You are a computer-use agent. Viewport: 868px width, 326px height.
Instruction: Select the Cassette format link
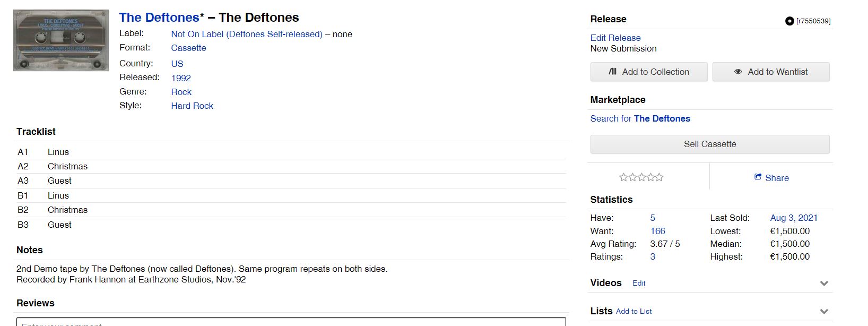pos(188,48)
